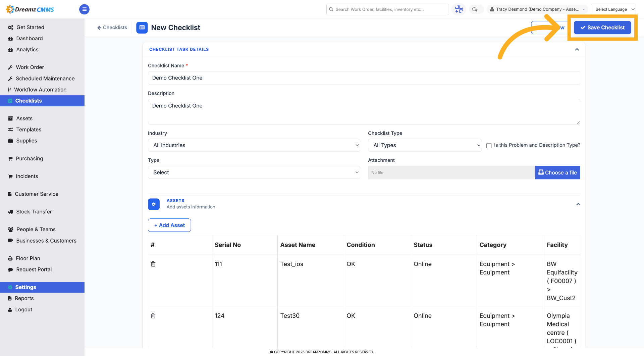
Task: Click the Checklist Name input field
Action: pyautogui.click(x=364, y=78)
